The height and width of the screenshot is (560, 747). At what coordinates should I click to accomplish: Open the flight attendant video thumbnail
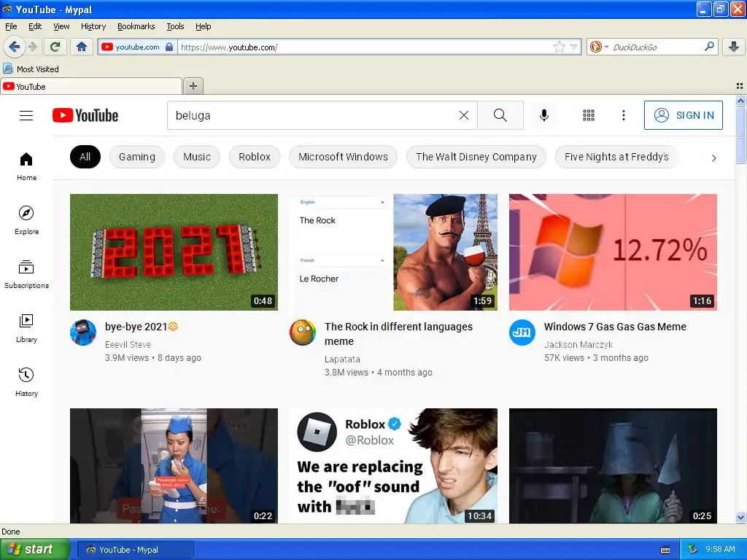click(x=174, y=466)
